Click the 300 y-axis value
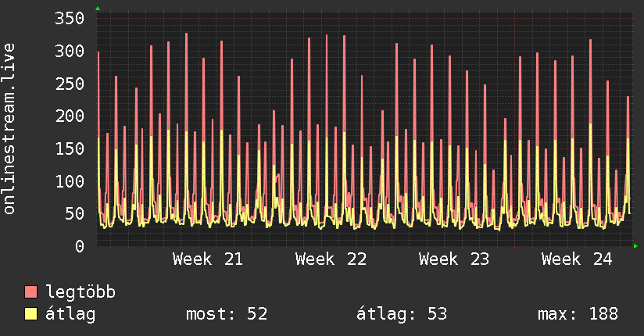 (70, 52)
